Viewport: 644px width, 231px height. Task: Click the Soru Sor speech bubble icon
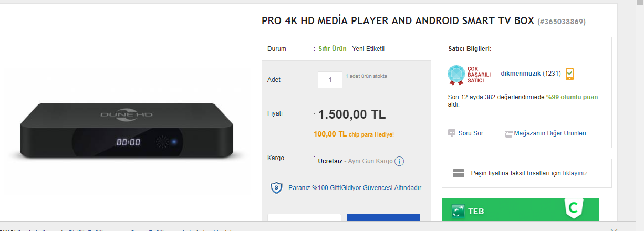pyautogui.click(x=452, y=133)
